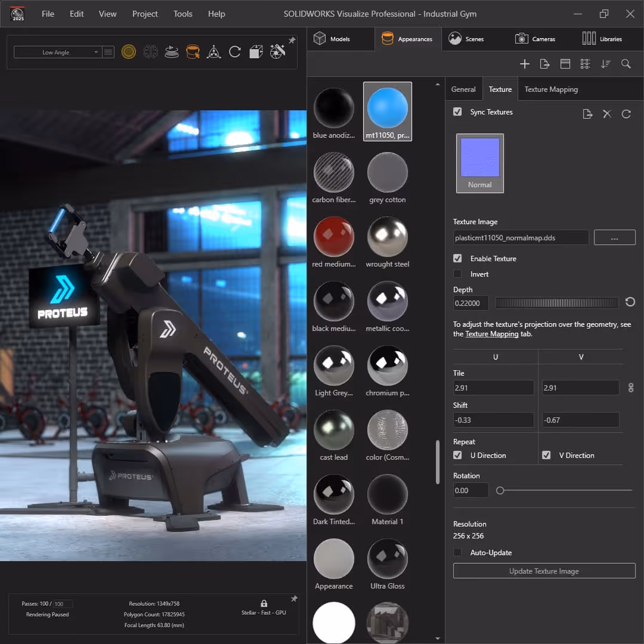
Task: Open the Edit menu
Action: click(x=76, y=14)
